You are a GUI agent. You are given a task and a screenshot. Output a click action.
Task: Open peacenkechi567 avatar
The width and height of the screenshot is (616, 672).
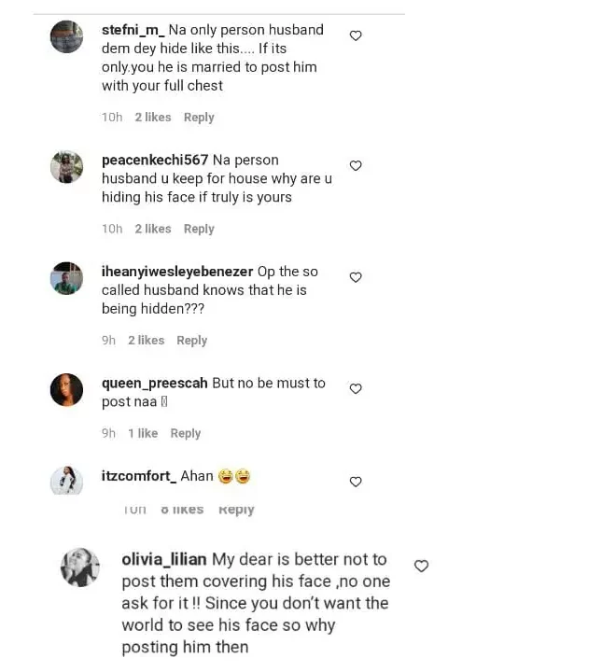point(66,167)
